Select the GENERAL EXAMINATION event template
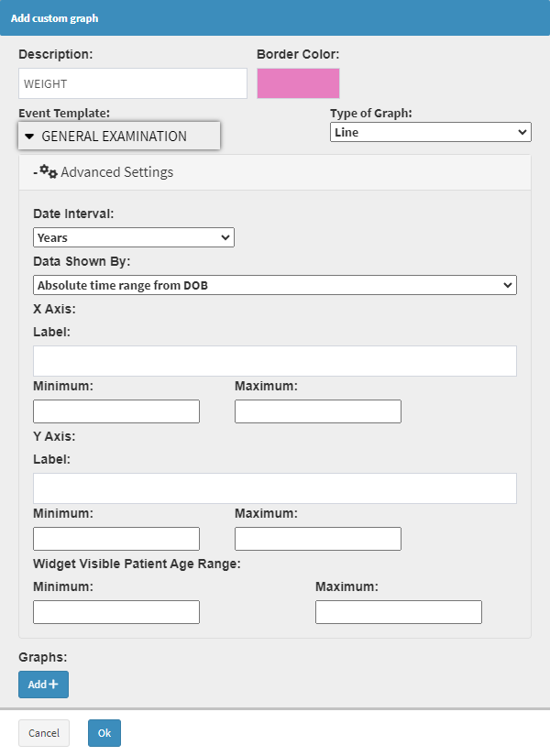 [115, 137]
